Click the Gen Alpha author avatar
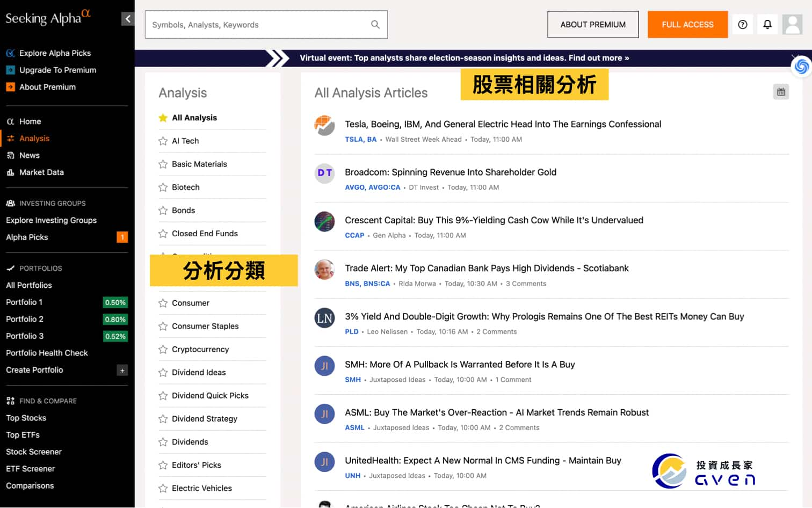 pyautogui.click(x=324, y=221)
